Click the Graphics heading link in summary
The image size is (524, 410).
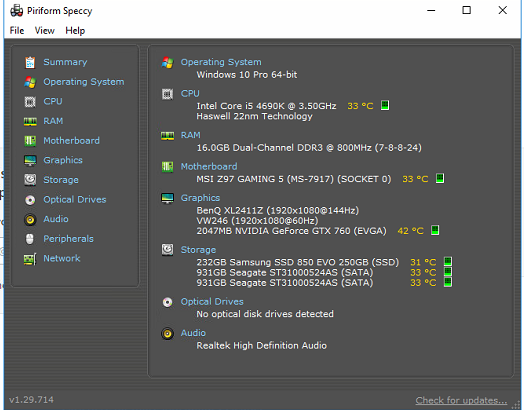tap(200, 198)
